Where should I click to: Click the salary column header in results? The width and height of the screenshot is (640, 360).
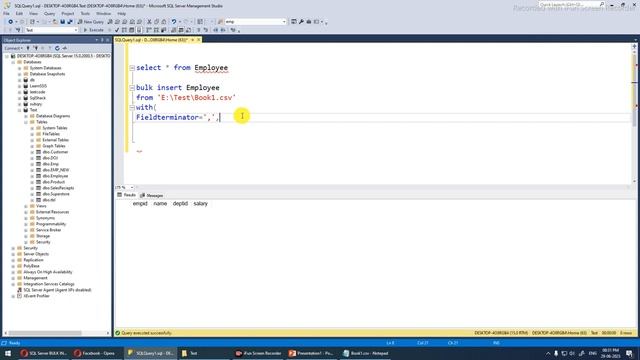click(200, 204)
